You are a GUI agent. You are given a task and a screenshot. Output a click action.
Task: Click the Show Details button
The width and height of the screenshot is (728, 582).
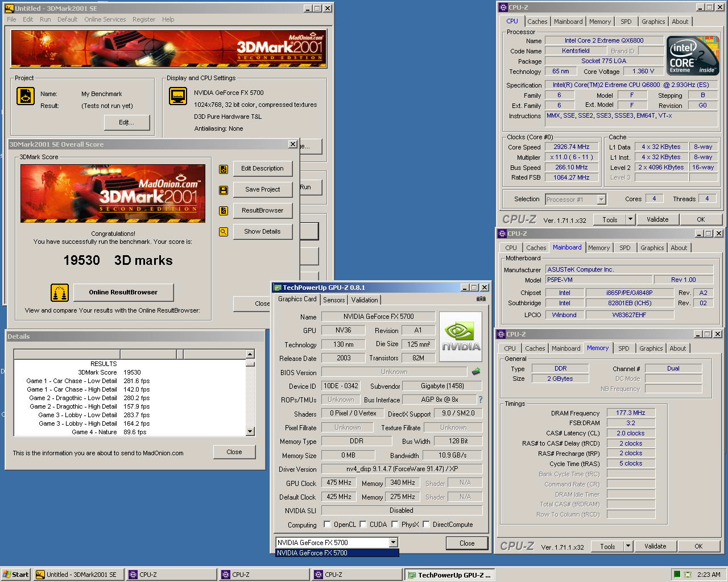(262, 232)
